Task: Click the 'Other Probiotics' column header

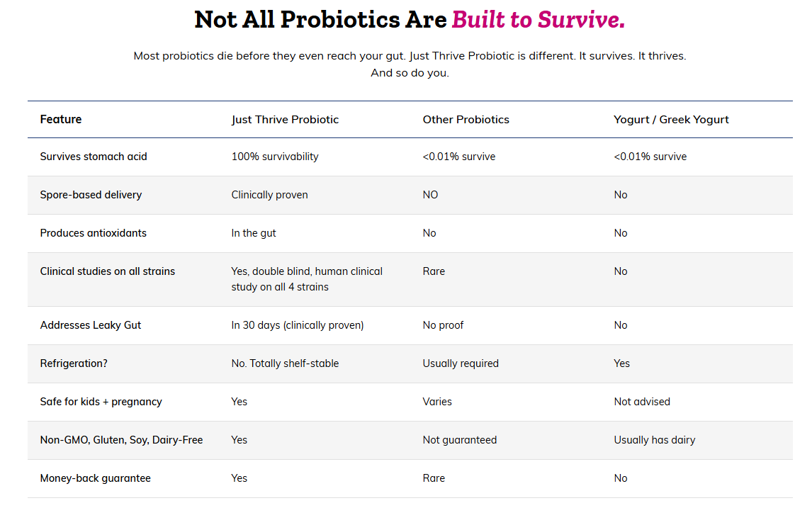Action: coord(466,120)
